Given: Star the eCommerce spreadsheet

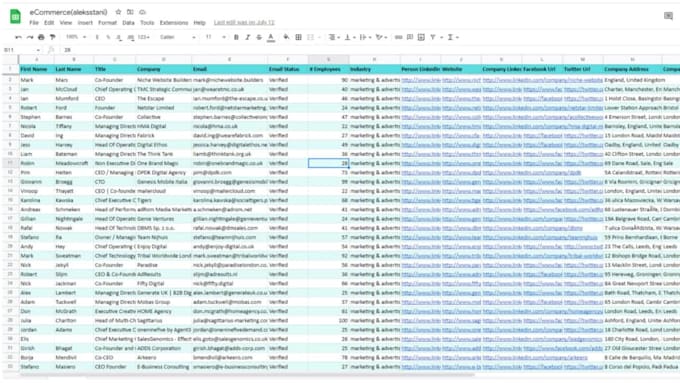Looking at the screenshot, I should tap(118, 12).
